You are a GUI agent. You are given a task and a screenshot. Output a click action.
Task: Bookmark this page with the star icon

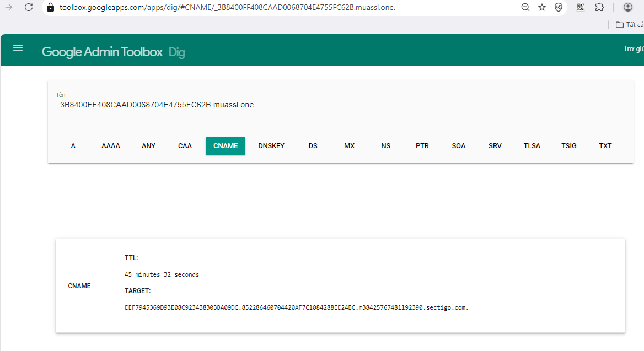tap(542, 7)
